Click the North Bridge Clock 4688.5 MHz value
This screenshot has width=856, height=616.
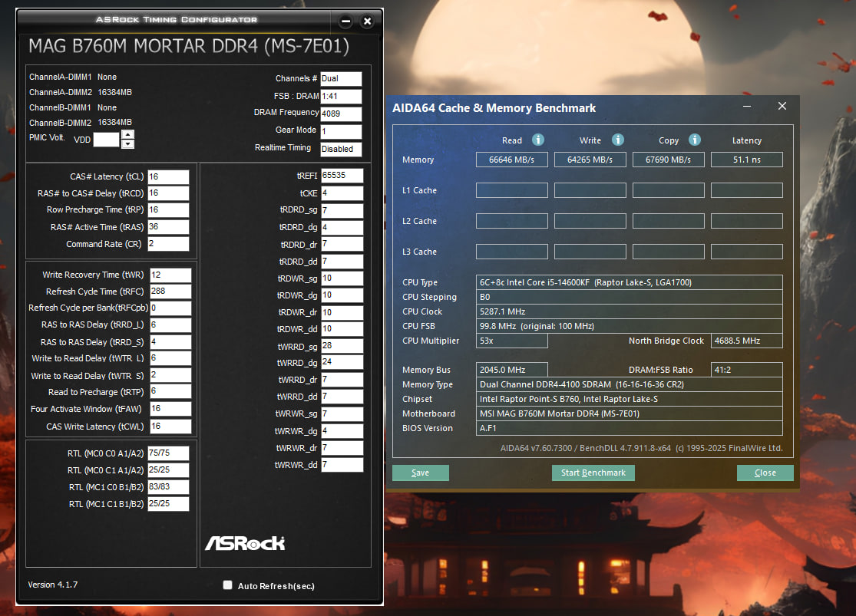coord(746,341)
